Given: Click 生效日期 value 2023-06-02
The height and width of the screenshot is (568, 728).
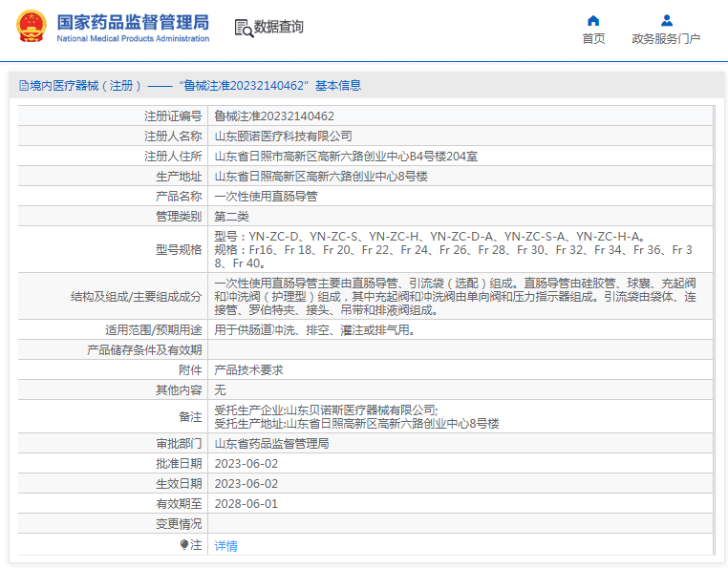Looking at the screenshot, I should point(246,484).
